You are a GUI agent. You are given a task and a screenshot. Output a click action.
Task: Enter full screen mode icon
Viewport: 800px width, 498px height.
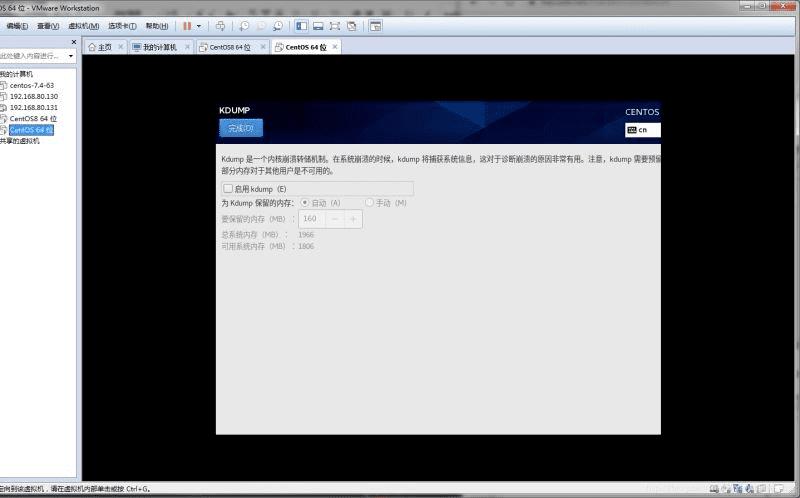pyautogui.click(x=335, y=26)
